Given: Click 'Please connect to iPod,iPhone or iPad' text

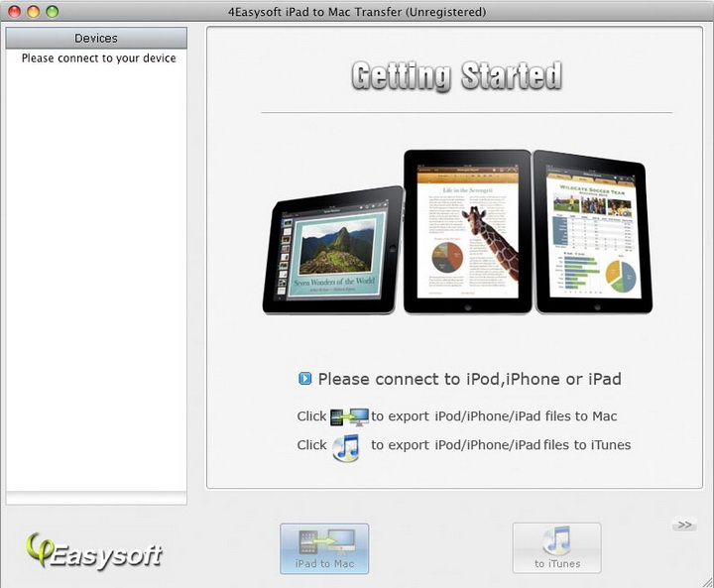Looking at the screenshot, I should 469,379.
